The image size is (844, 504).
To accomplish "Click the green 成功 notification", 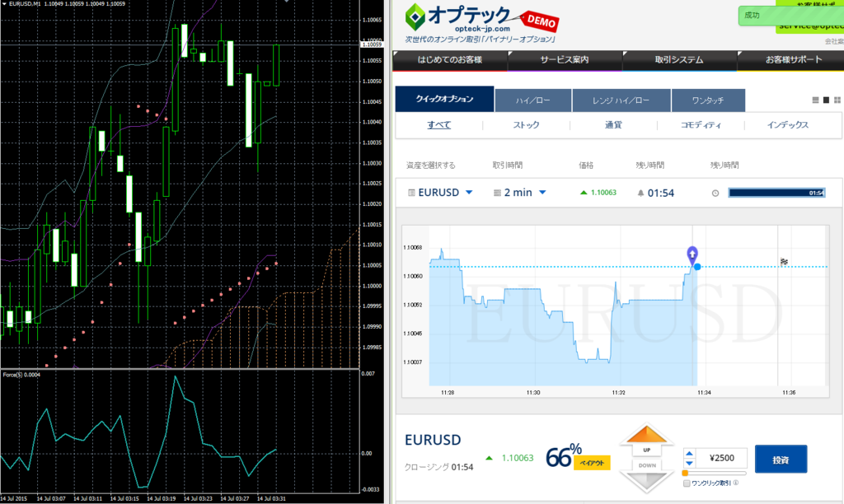I will click(x=790, y=15).
